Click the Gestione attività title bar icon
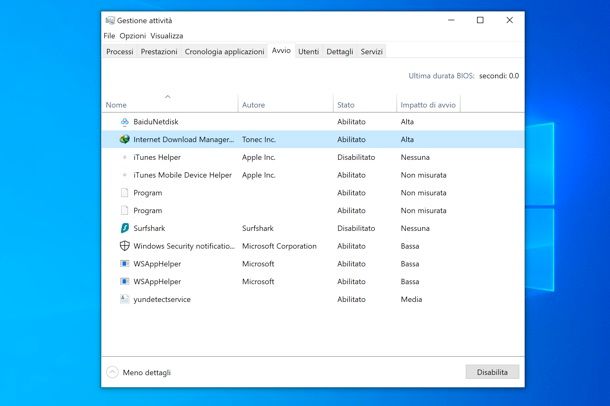Screen dimensions: 610x406 point(110,20)
